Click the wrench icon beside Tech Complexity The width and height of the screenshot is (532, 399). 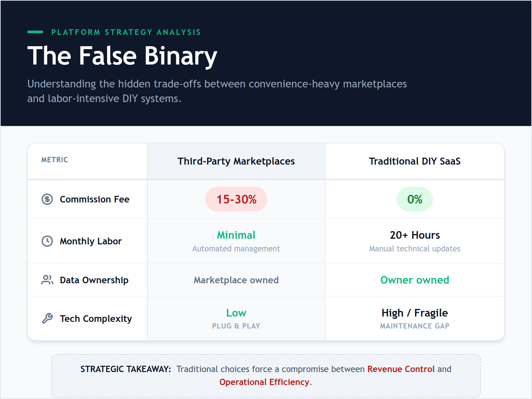pos(47,319)
